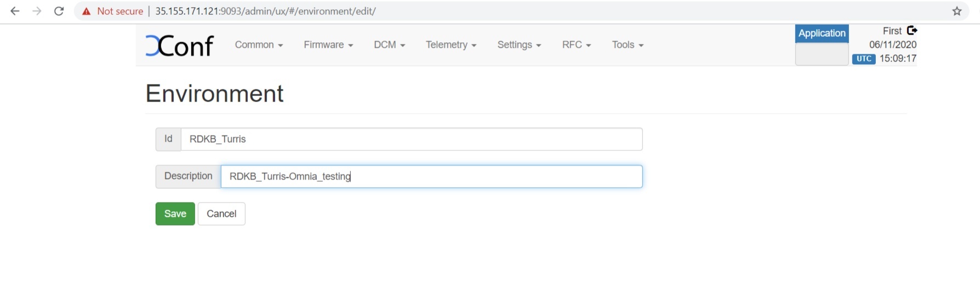The height and width of the screenshot is (303, 980).
Task: Click the Not secure warning icon
Action: tap(86, 11)
